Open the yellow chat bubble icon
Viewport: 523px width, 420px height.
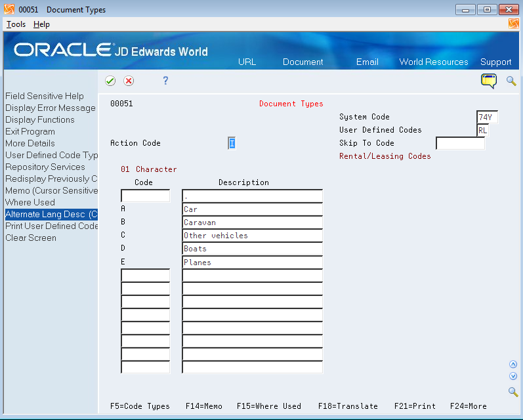pos(489,81)
